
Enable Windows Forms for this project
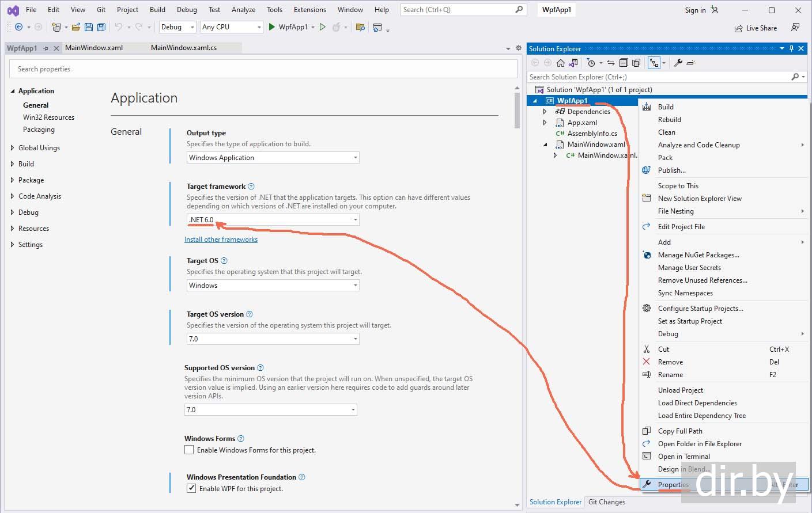tap(189, 450)
